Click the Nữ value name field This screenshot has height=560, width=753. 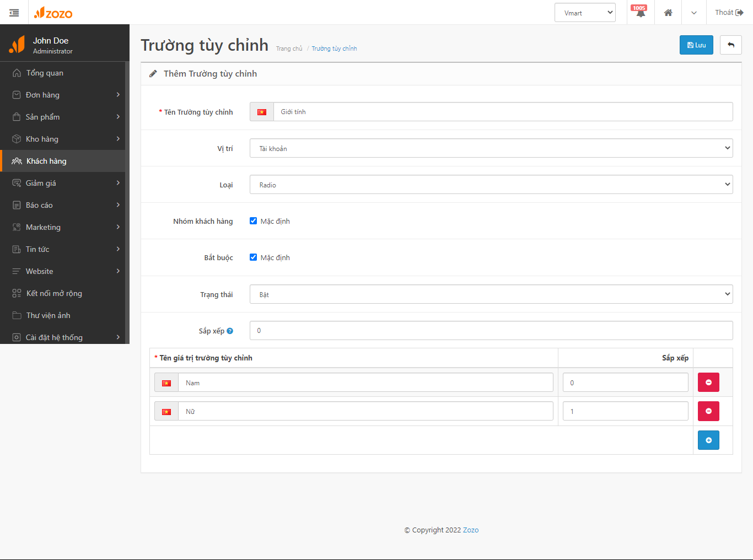[365, 411]
